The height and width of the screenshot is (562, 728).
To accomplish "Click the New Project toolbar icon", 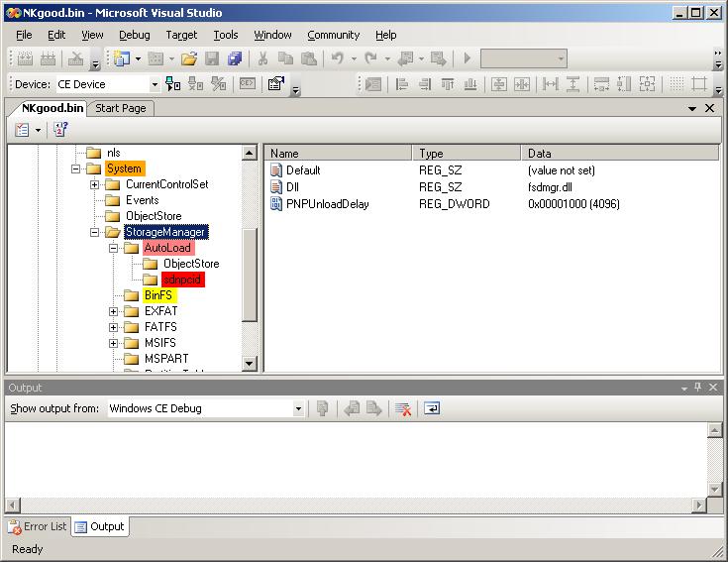I will pos(122,58).
